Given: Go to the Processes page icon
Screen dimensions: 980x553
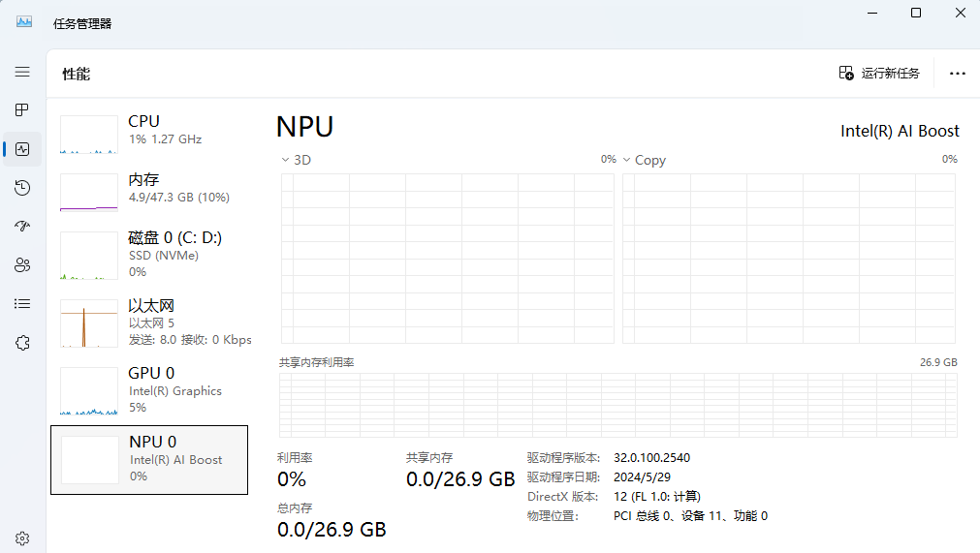Looking at the screenshot, I should (x=22, y=110).
